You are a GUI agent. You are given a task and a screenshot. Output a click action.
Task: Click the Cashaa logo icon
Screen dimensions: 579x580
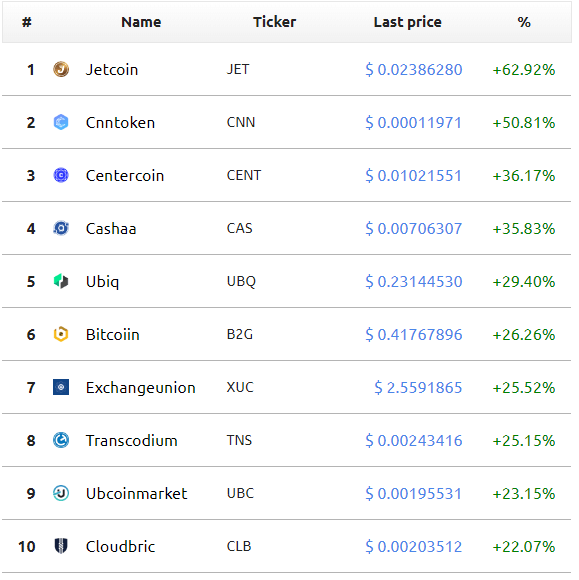point(61,228)
